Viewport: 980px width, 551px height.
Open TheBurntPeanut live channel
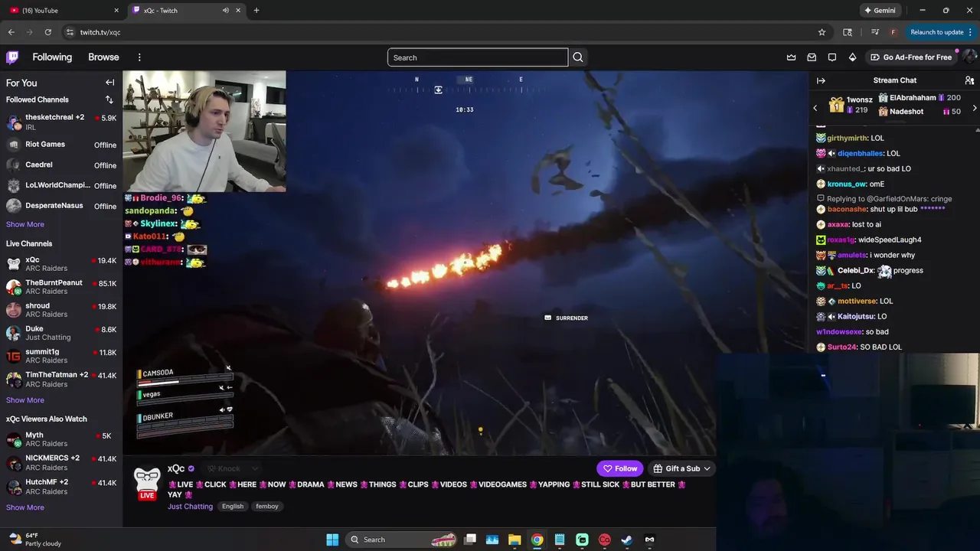click(x=61, y=287)
